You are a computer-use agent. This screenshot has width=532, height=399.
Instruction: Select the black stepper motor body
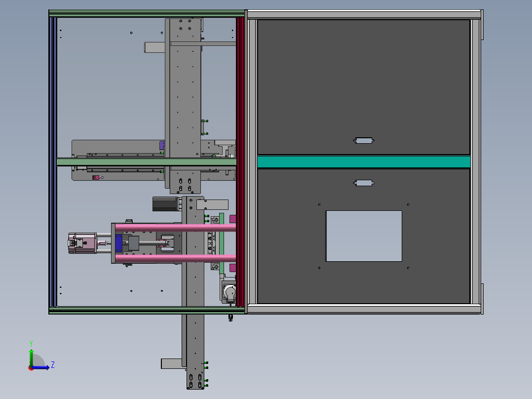click(x=165, y=204)
